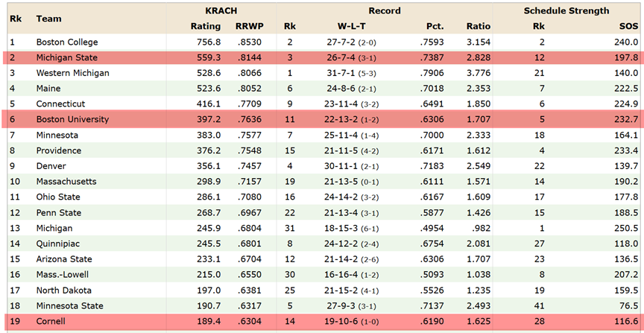Open Western Michigan team page
Viewport: 644px width, 333px height.
pos(73,73)
